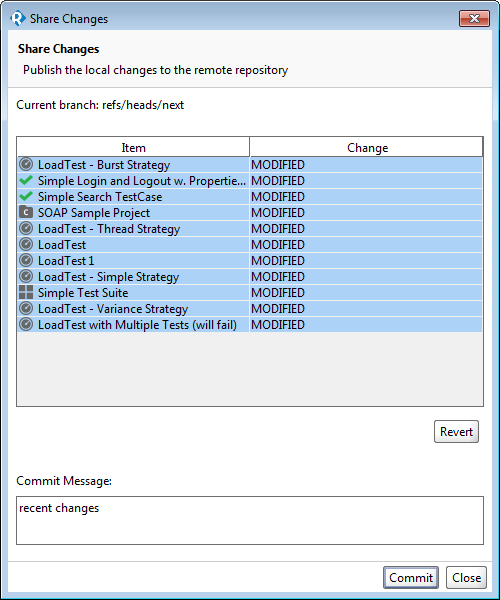Sort by the Item column header

133,147
